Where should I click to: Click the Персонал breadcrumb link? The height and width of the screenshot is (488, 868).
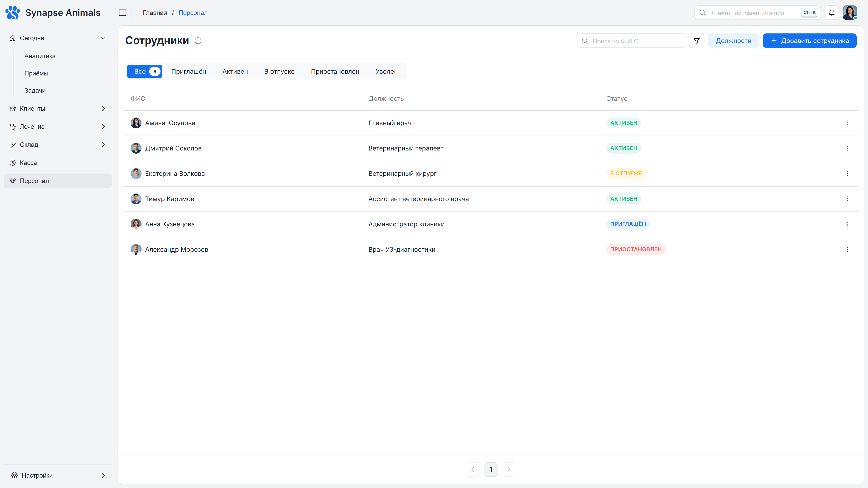click(x=193, y=13)
